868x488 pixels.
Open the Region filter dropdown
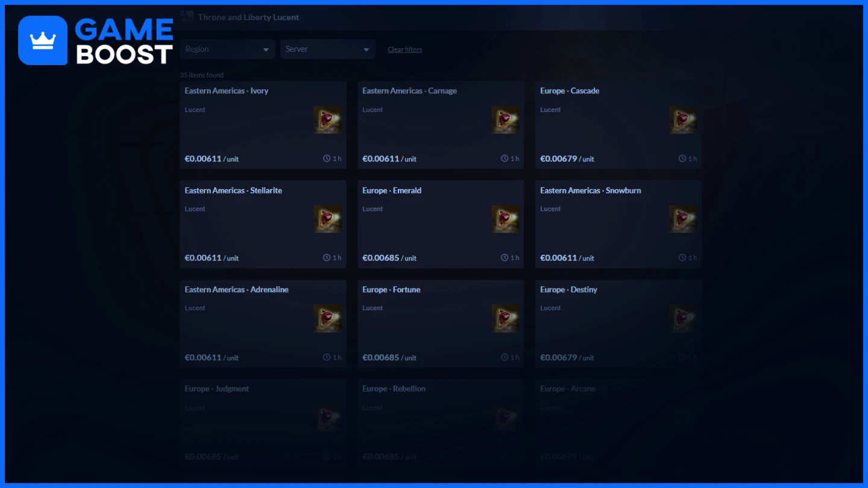click(228, 49)
